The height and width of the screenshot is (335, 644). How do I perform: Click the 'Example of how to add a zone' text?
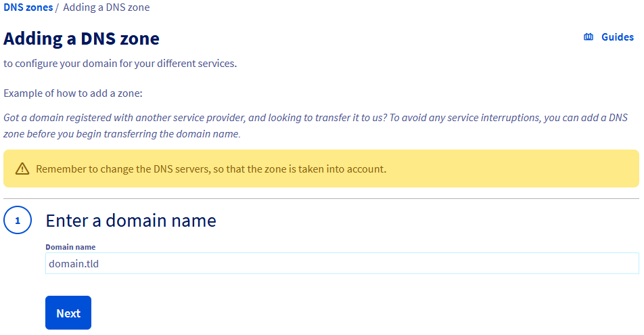coord(73,92)
